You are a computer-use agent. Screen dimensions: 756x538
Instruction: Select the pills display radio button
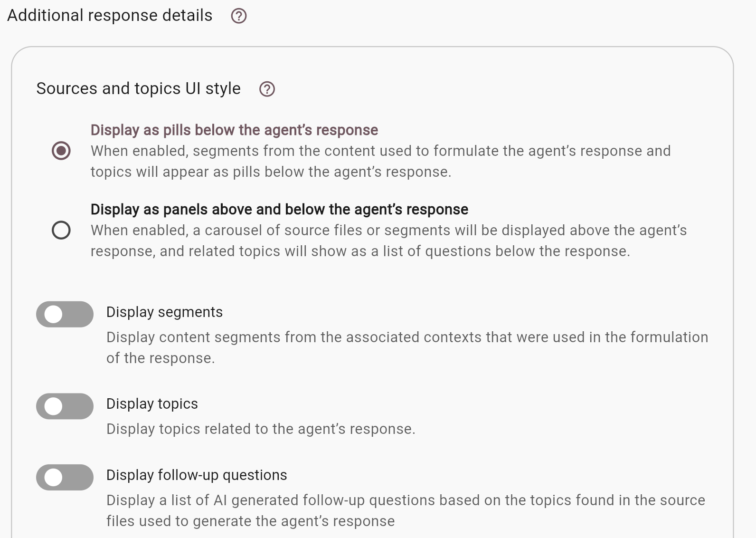click(x=61, y=151)
